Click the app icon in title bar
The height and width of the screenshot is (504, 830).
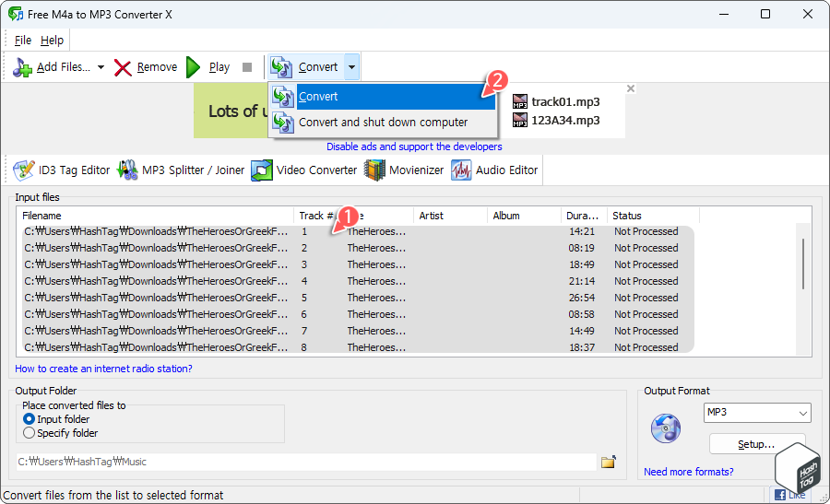click(x=16, y=14)
